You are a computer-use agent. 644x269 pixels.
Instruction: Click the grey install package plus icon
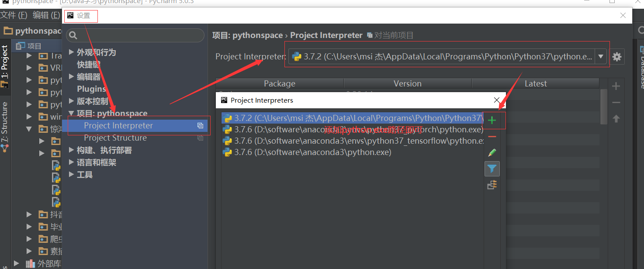(616, 86)
